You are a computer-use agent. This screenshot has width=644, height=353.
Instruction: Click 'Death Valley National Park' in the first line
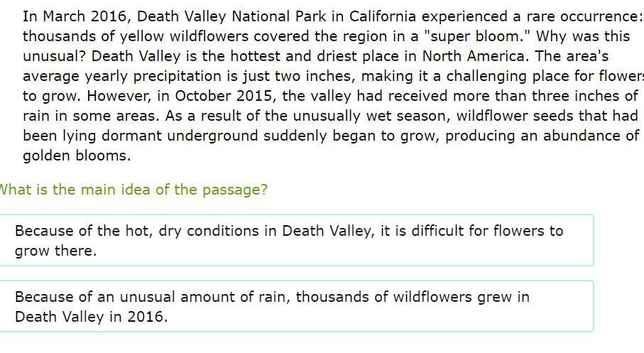231,16
